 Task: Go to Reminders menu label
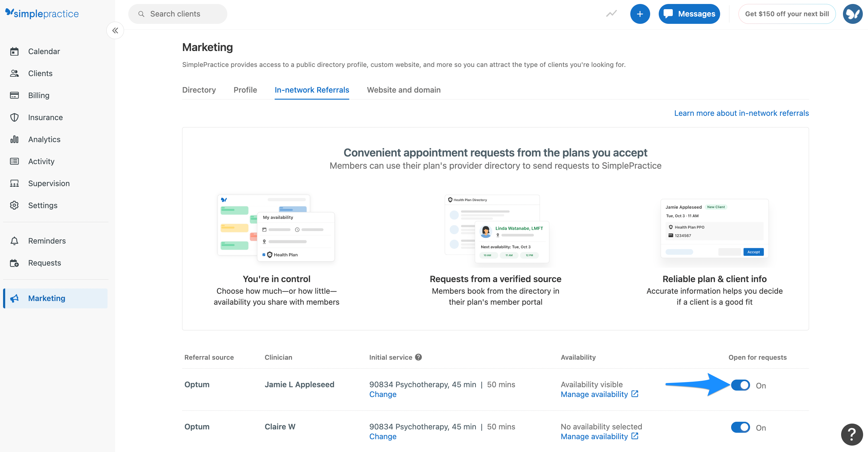47,241
